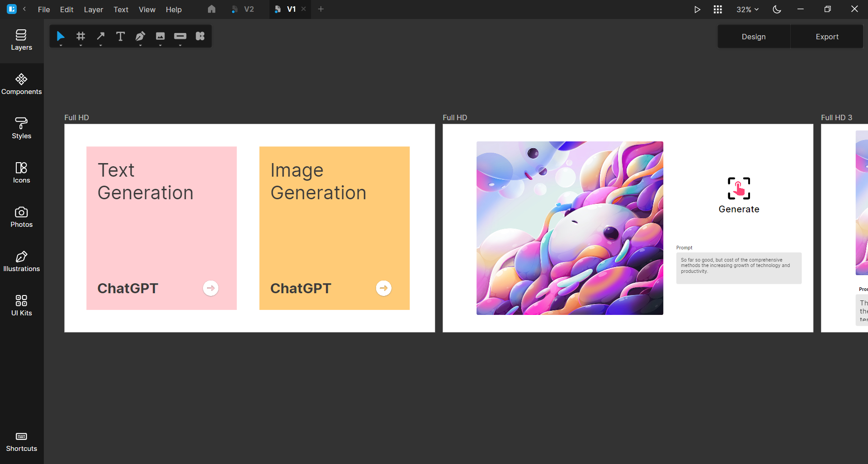Screen dimensions: 868x464
Task: Click arrow button on Text Generation card
Action: click(x=211, y=288)
